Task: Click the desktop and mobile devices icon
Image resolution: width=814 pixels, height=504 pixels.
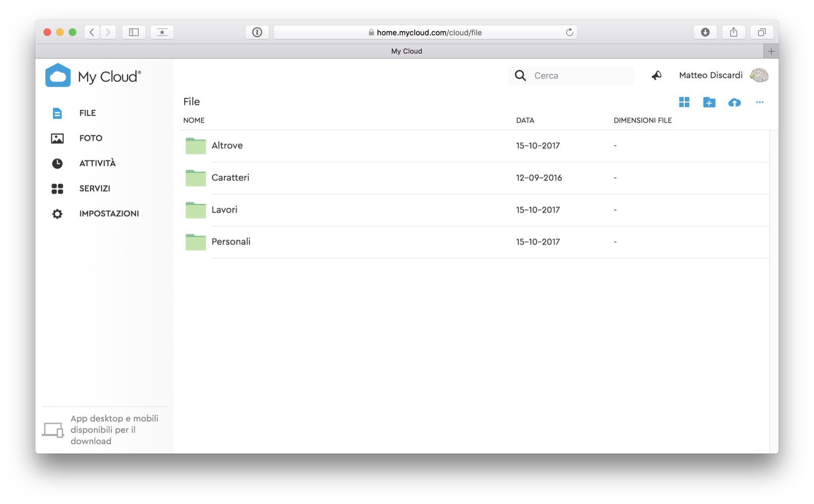Action: click(53, 430)
